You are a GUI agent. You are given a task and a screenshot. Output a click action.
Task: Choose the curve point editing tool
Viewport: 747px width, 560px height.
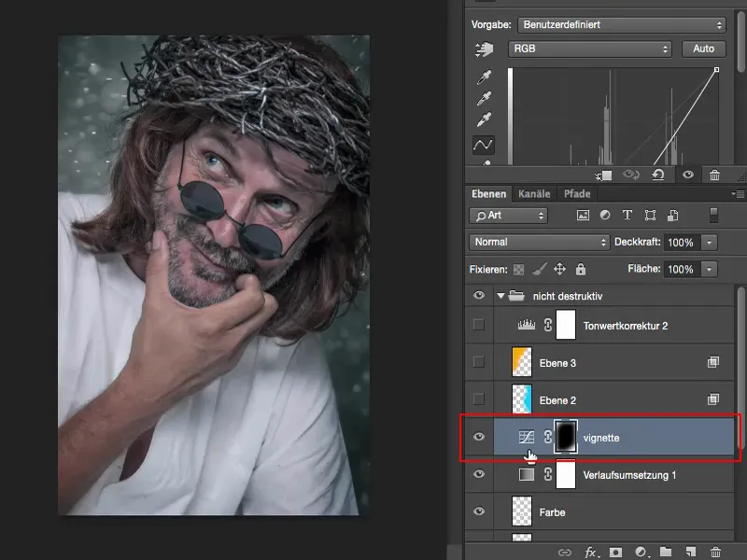click(483, 145)
